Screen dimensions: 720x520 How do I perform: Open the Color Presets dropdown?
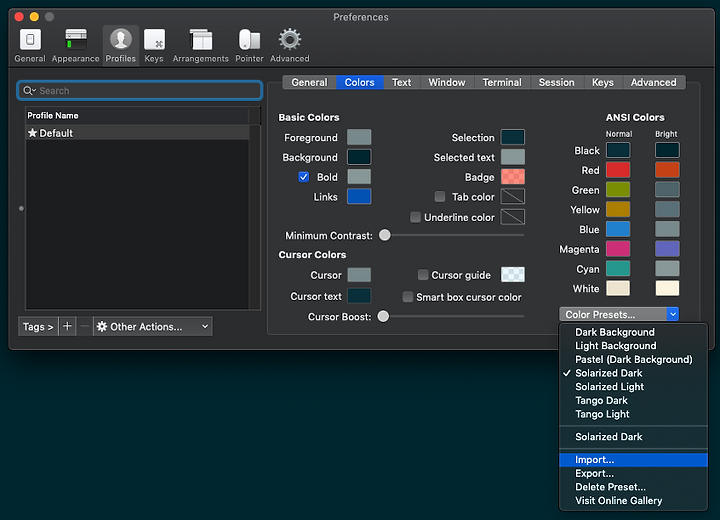619,314
